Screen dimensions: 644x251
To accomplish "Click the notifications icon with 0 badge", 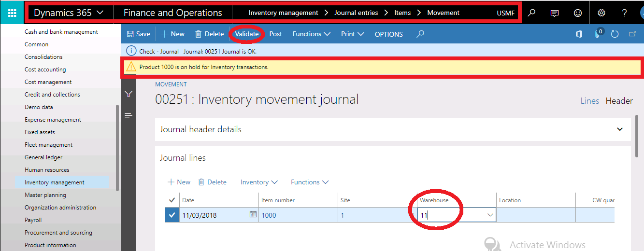I will coord(598,34).
